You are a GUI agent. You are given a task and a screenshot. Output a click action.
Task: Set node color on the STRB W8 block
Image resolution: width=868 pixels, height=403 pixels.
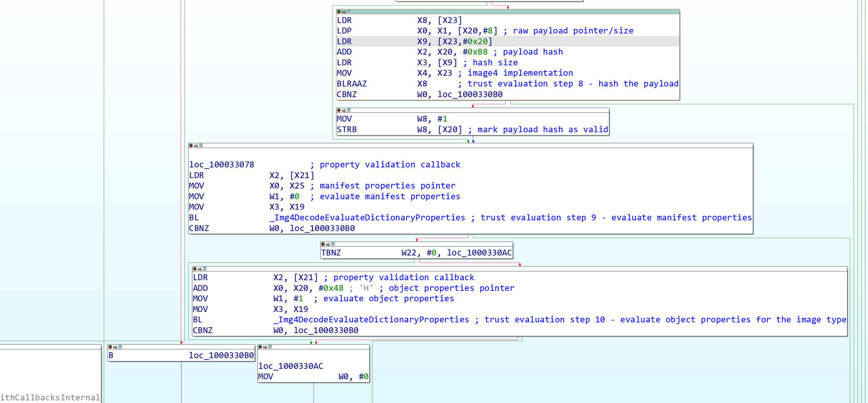pos(339,110)
